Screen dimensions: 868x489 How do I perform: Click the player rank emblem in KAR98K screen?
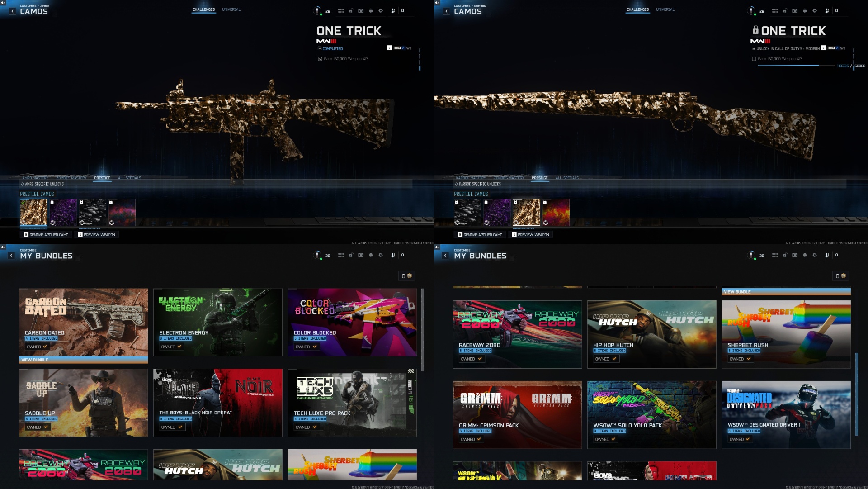tap(751, 11)
